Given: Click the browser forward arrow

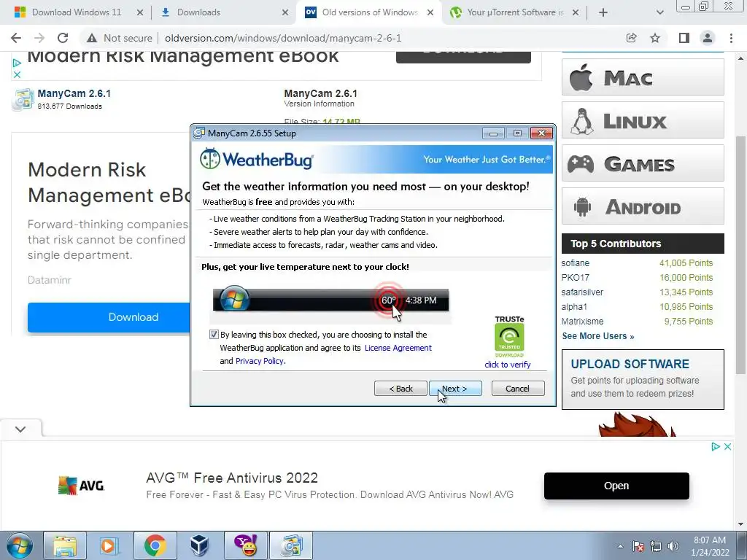Looking at the screenshot, I should pyautogui.click(x=39, y=38).
